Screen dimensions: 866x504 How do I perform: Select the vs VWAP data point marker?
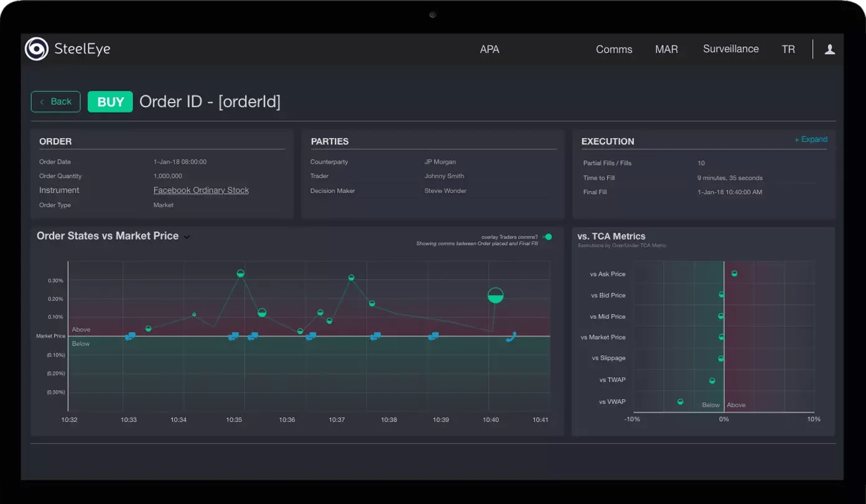coord(680,402)
